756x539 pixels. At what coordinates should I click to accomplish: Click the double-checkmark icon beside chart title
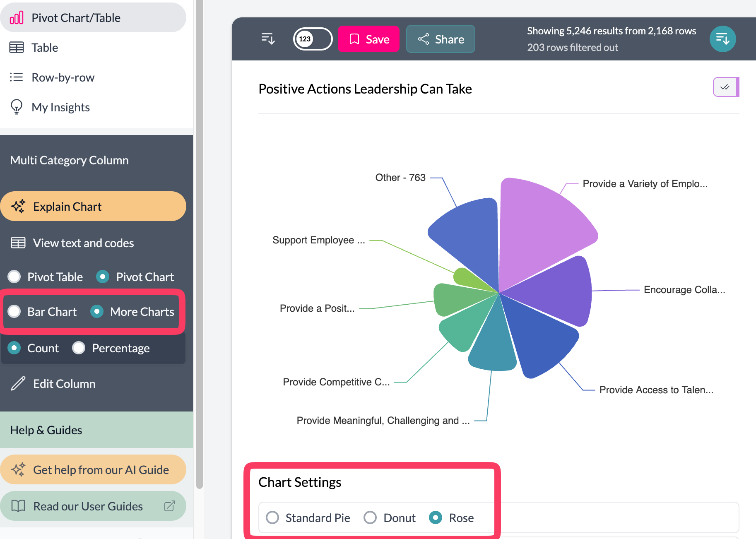point(725,87)
